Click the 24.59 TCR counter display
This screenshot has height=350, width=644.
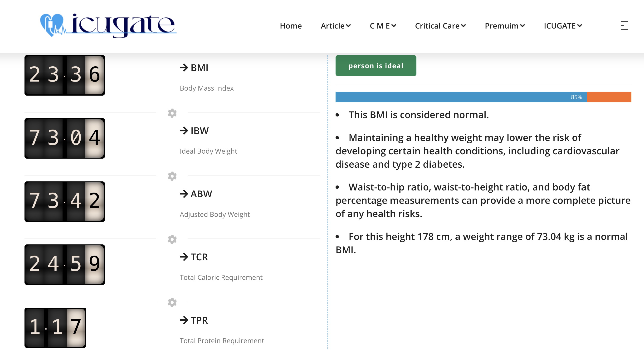click(x=64, y=264)
